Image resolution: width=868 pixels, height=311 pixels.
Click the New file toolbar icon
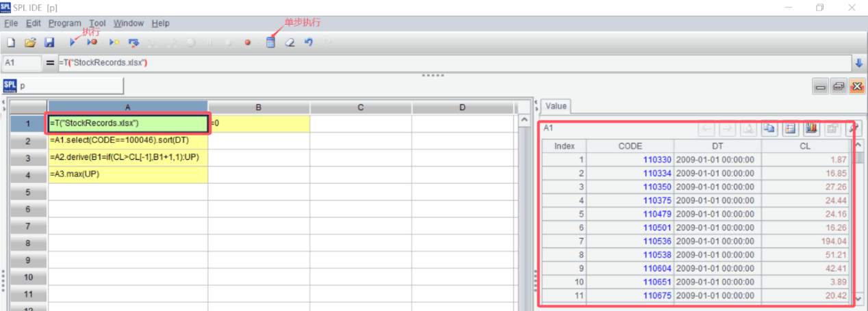(11, 42)
